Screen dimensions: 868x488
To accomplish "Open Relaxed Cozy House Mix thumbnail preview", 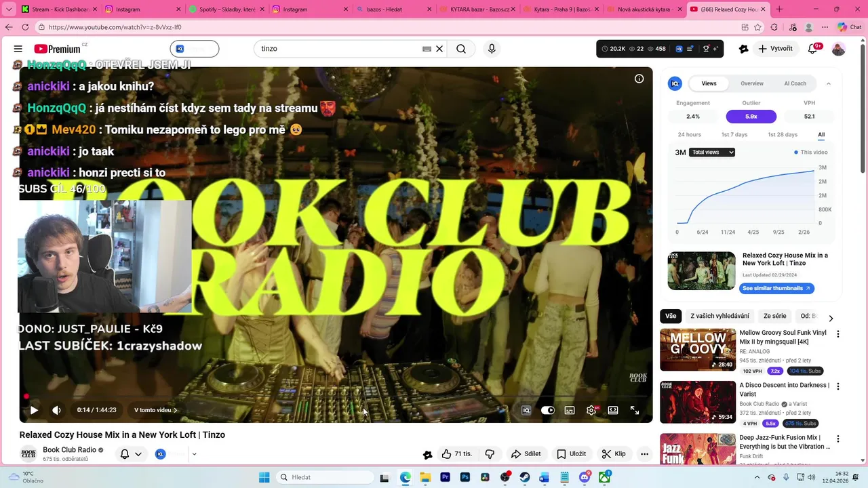I will (701, 270).
